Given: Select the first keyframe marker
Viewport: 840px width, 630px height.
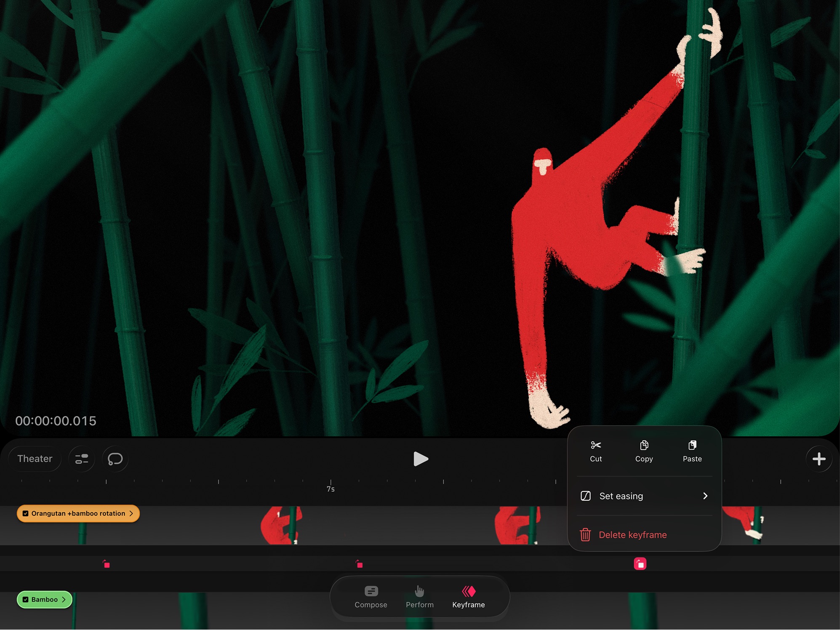Looking at the screenshot, I should [x=107, y=564].
